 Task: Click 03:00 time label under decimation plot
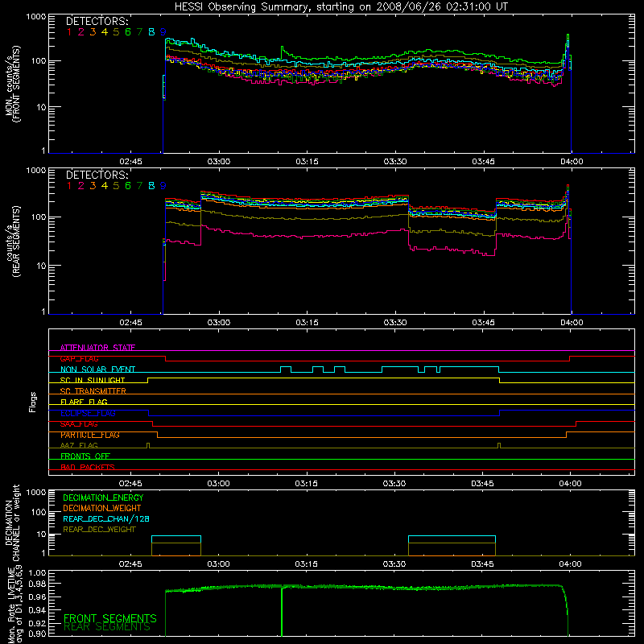218,564
